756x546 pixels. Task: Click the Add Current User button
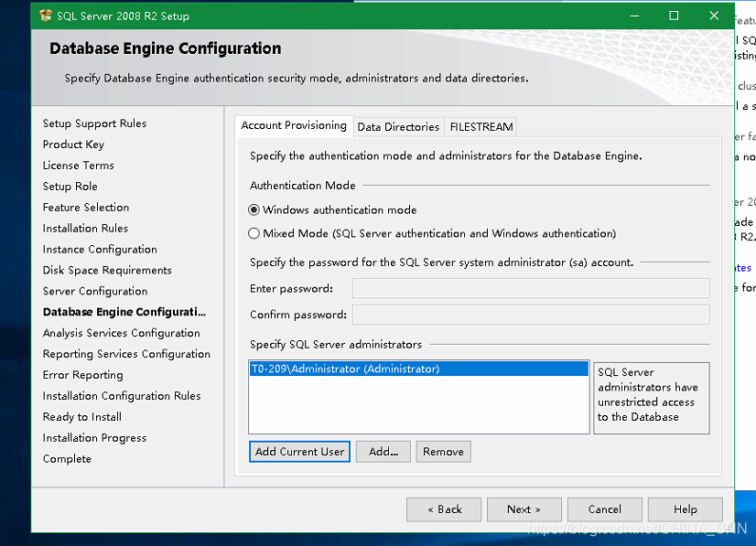click(299, 452)
